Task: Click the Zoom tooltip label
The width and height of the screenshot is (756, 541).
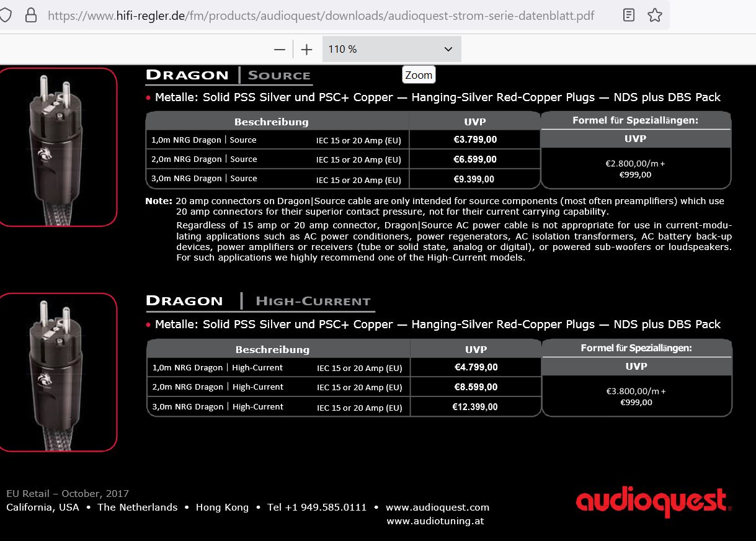Action: coord(419,75)
